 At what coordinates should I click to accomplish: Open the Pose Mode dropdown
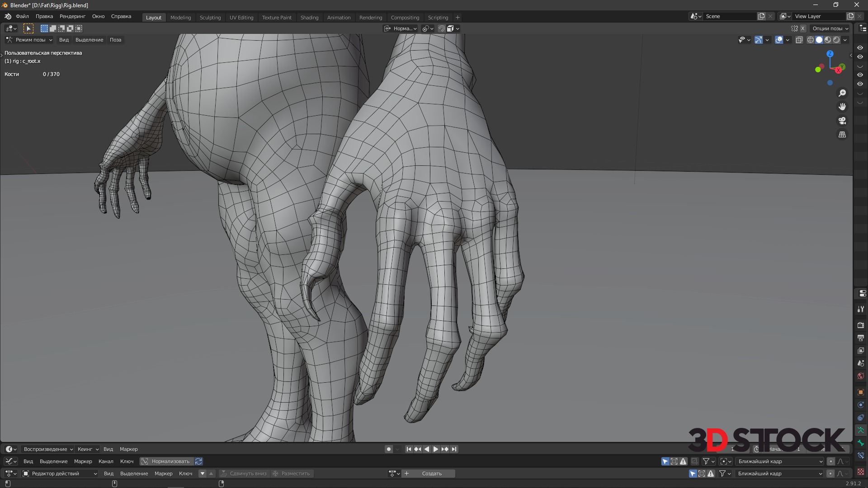pos(30,40)
